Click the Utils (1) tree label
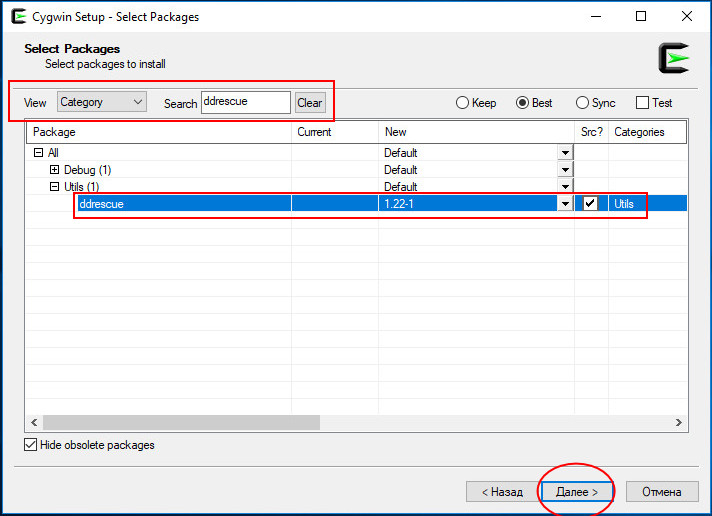The width and height of the screenshot is (712, 516). tap(82, 187)
